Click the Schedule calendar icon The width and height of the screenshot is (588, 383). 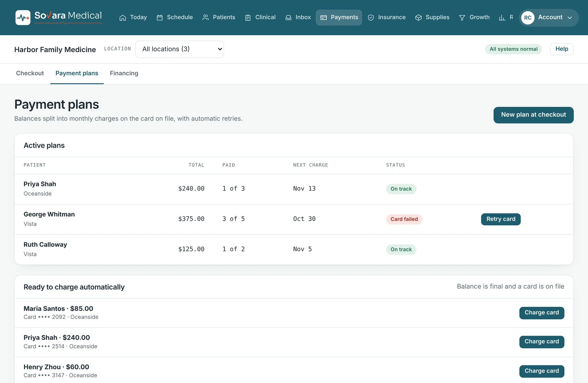point(160,18)
